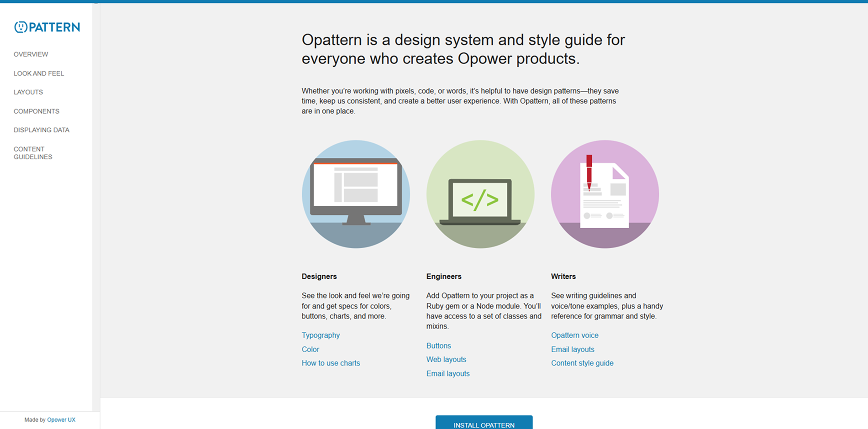The height and width of the screenshot is (429, 868).
Task: Click the Designers heading
Action: click(319, 277)
